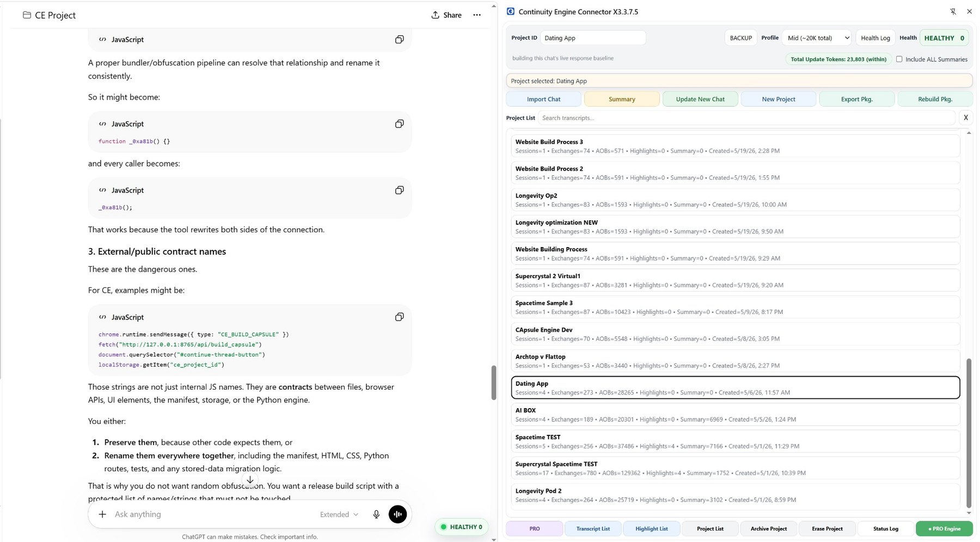
Task: Copy the first JavaScript code block
Action: (399, 39)
